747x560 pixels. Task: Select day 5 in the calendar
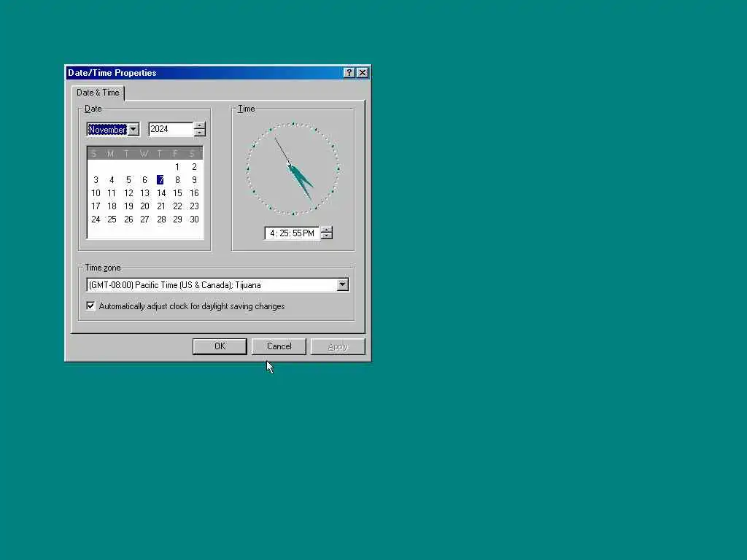(x=128, y=180)
